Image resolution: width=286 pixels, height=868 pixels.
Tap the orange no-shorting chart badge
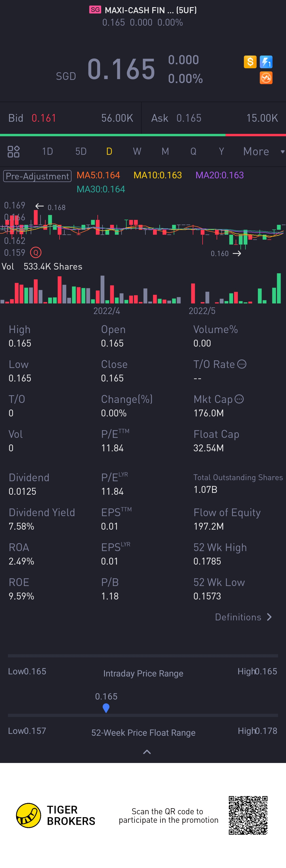coord(266,78)
